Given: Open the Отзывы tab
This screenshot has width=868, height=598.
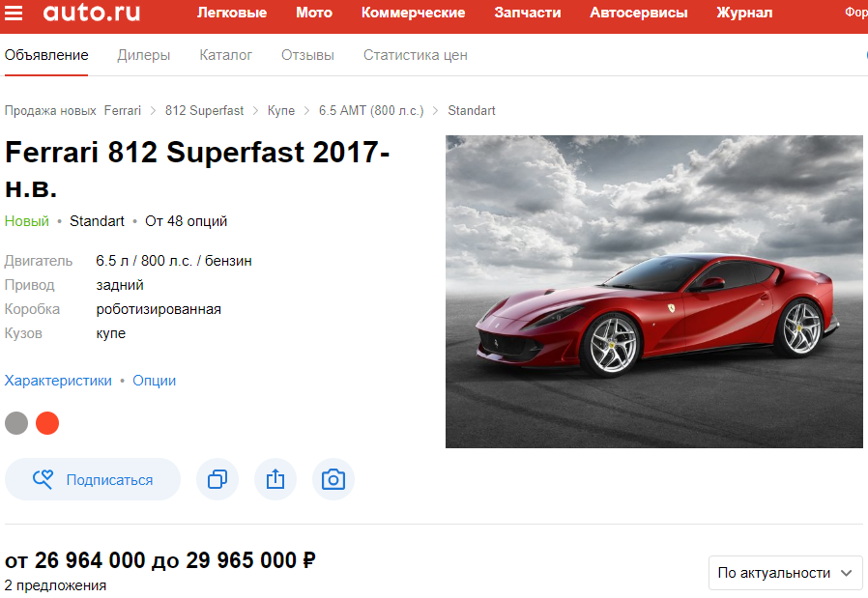Looking at the screenshot, I should [x=307, y=55].
